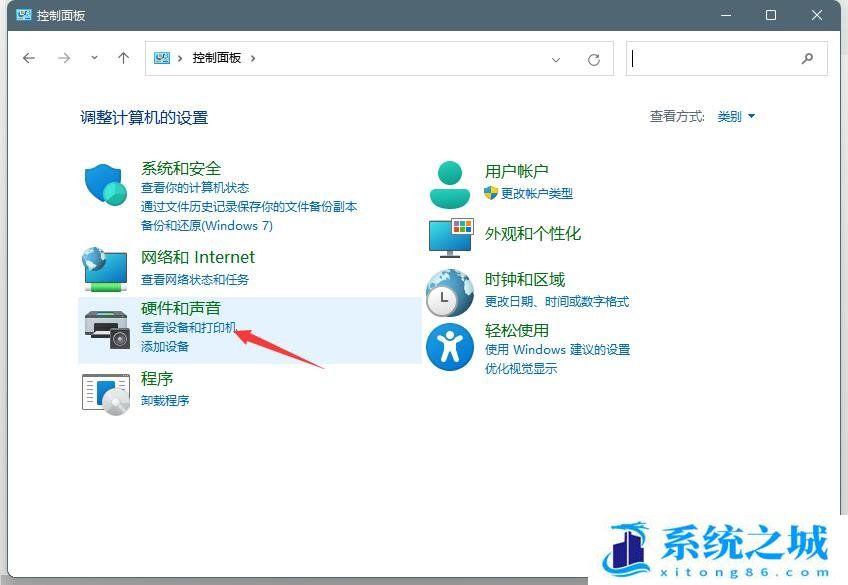Click the 控制面板 breadcrumb

click(x=217, y=58)
